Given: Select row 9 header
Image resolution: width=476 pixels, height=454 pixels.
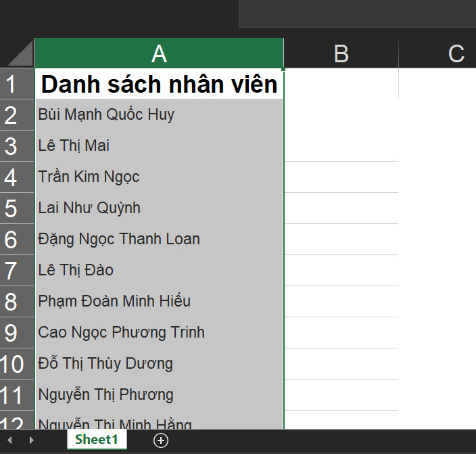Looking at the screenshot, I should click(x=17, y=333).
